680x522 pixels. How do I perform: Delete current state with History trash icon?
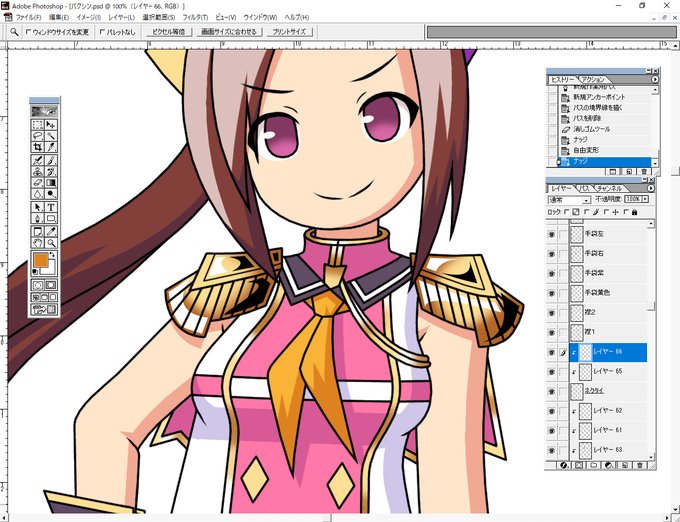pos(644,172)
